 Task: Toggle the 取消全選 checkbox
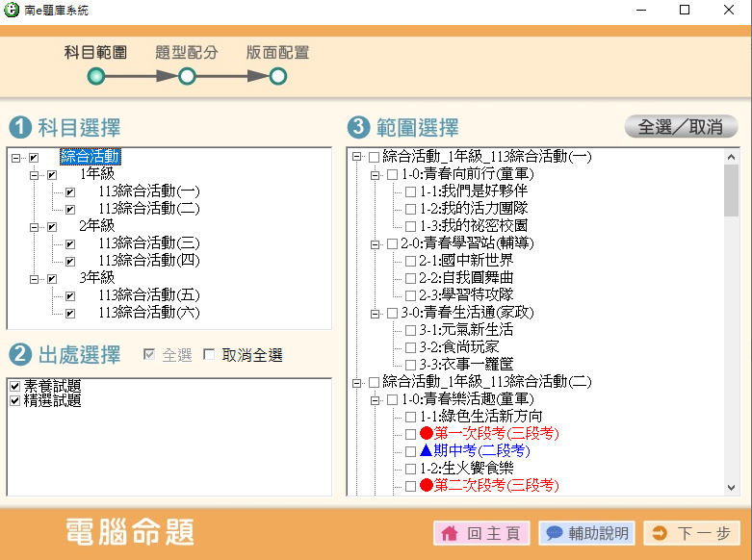[209, 355]
